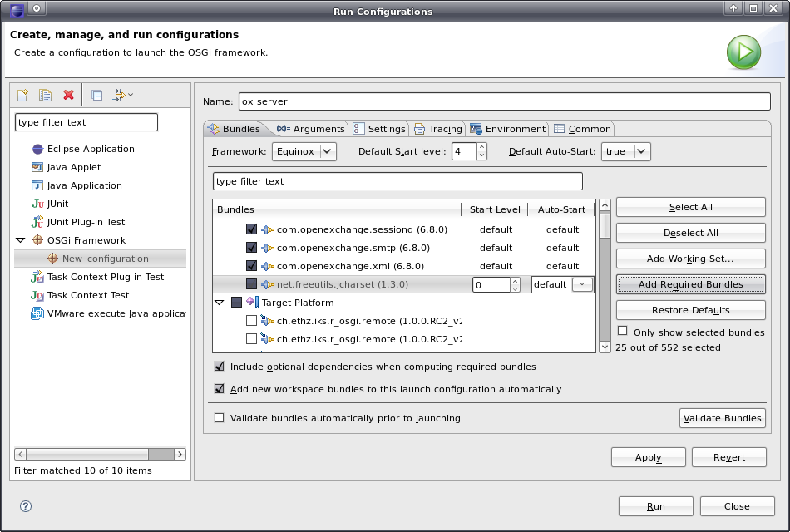Click the green Run arrow icon
This screenshot has width=790, height=532.
(744, 52)
